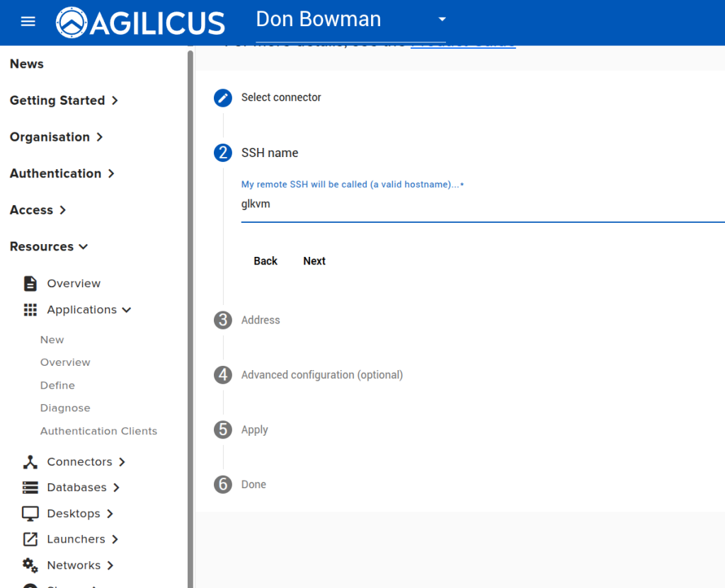Expand the Getting Started section
This screenshot has width=725, height=588.
(64, 100)
